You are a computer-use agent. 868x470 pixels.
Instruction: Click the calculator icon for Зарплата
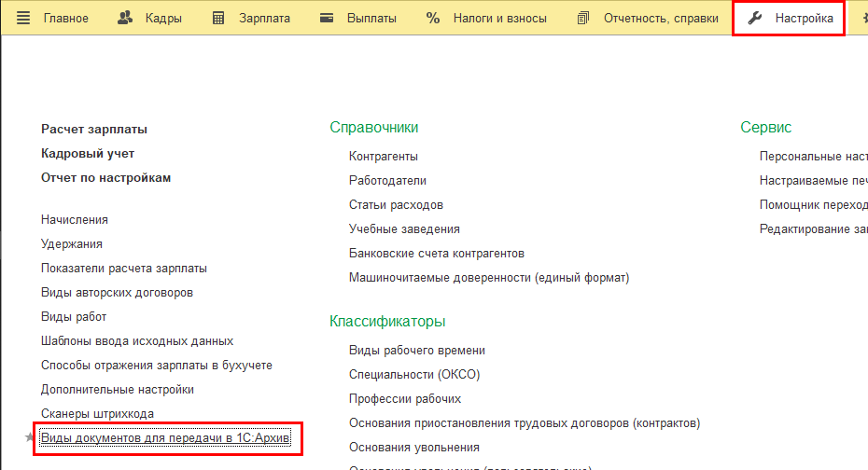point(218,18)
